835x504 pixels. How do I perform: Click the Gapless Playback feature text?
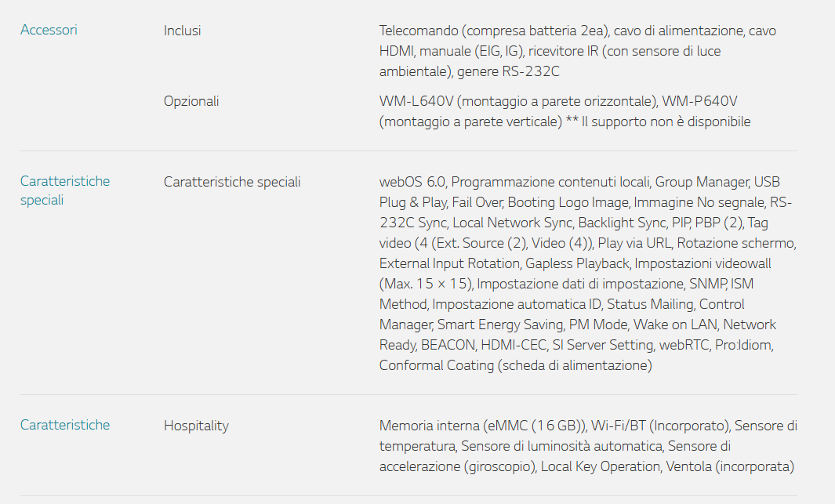578,263
